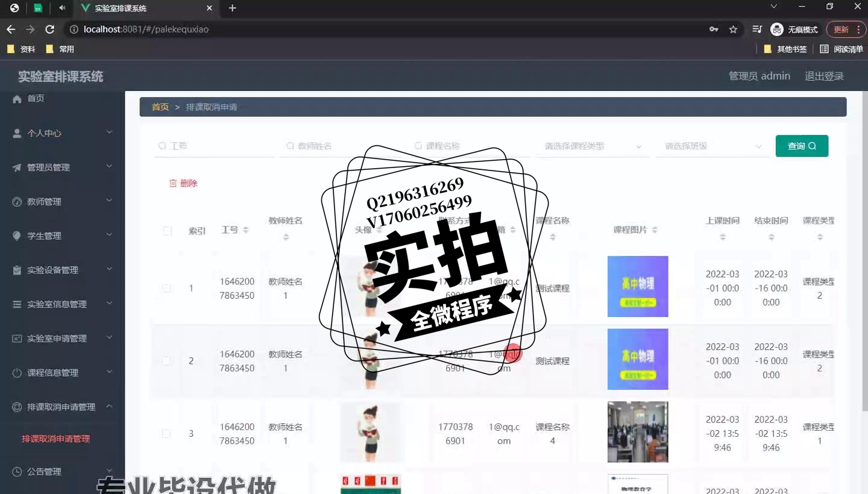Expand the 实验设备管理 menu
The width and height of the screenshot is (868, 494).
(x=109, y=269)
